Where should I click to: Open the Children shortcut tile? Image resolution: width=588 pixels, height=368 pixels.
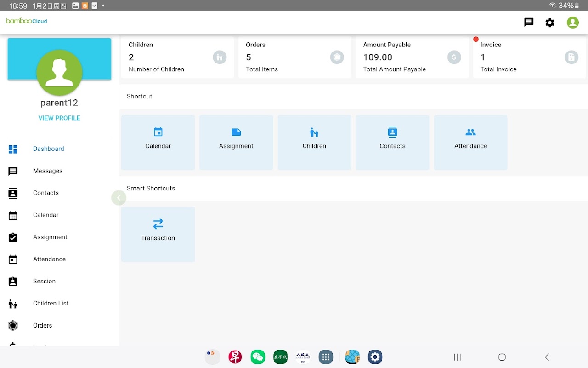point(314,143)
